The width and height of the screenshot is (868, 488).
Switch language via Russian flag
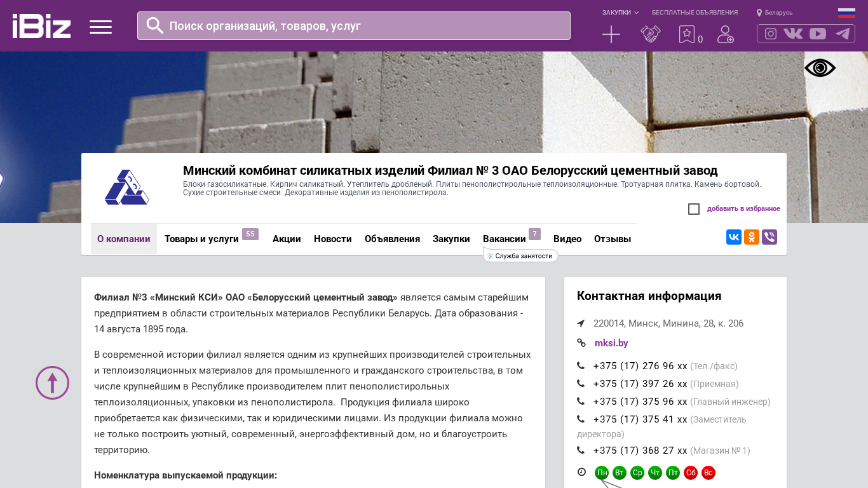point(846,13)
